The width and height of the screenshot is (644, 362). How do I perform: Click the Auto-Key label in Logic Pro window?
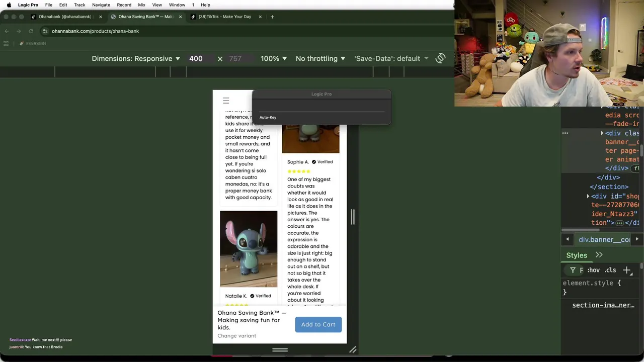(x=268, y=118)
